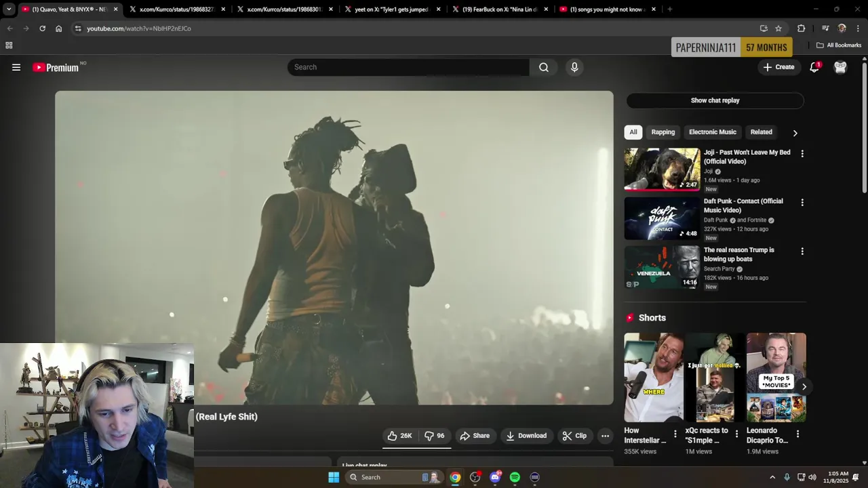This screenshot has height=488, width=868.
Task: Open menu for Leonardo Dicaprio short
Action: (x=797, y=434)
